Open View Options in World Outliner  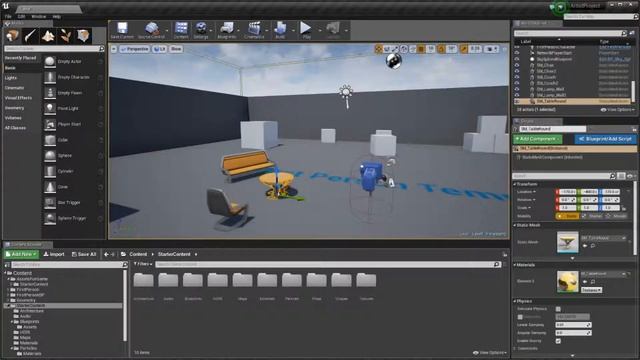point(618,110)
